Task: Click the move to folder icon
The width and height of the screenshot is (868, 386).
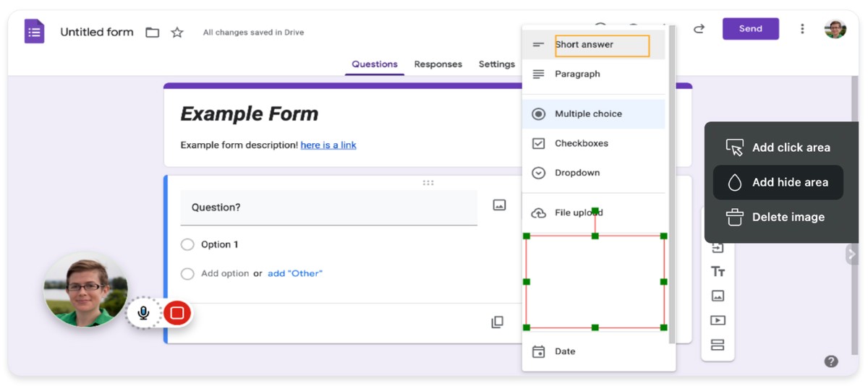Action: [x=152, y=33]
